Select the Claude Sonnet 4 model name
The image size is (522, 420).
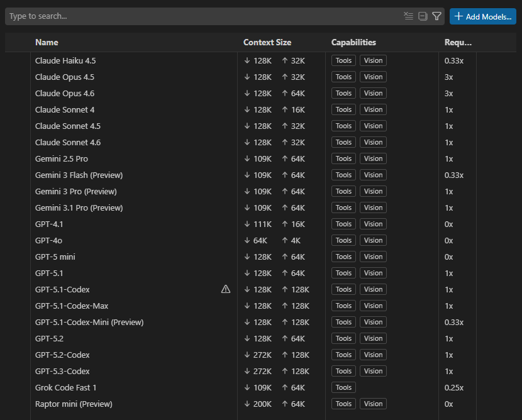[65, 109]
